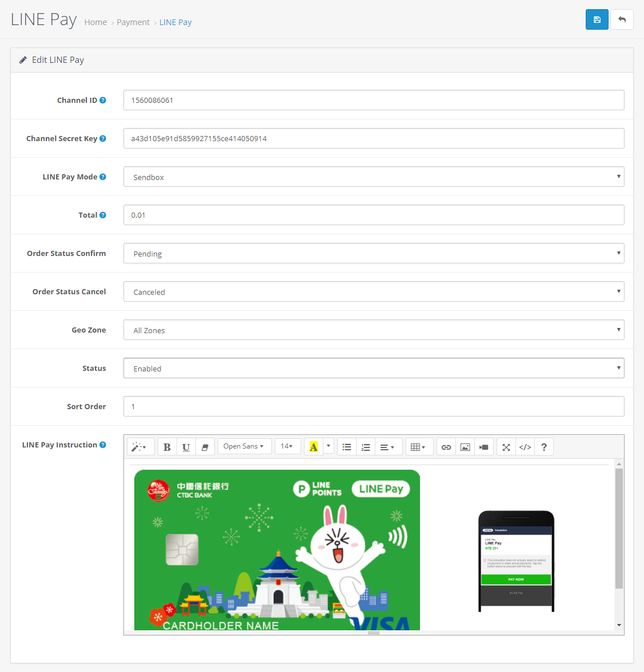Open the editor help question mark
Screen dimensions: 644x672
[x=544, y=447]
